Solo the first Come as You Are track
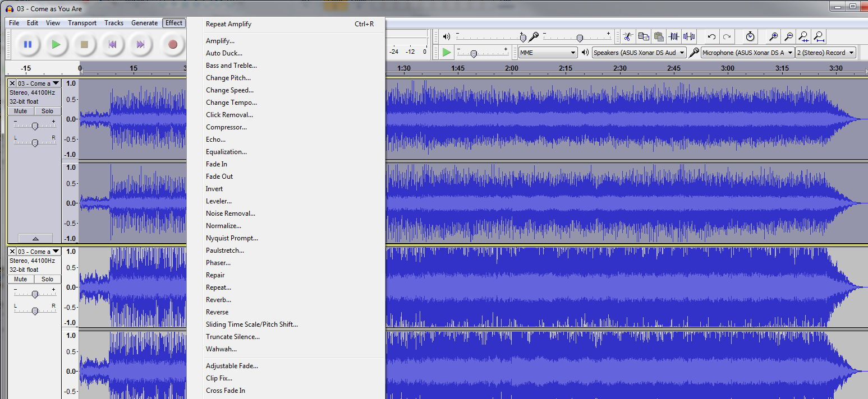 coord(47,111)
